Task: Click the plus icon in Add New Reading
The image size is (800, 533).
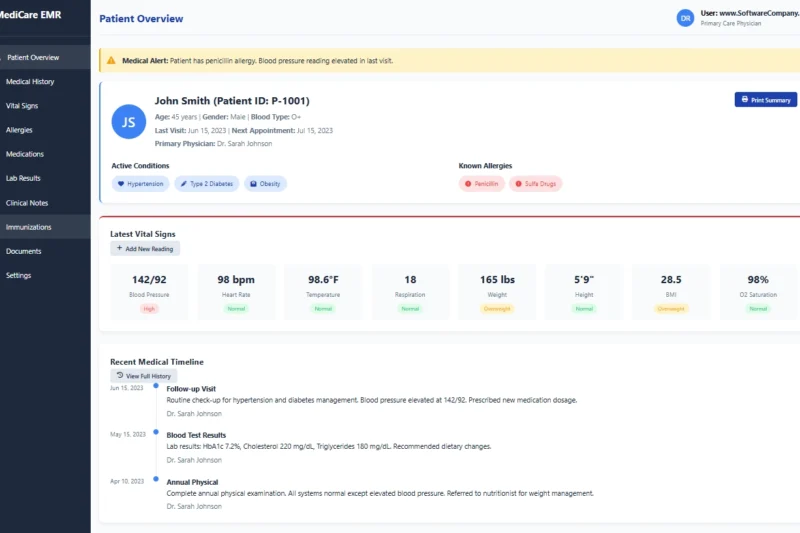Action: pos(119,248)
